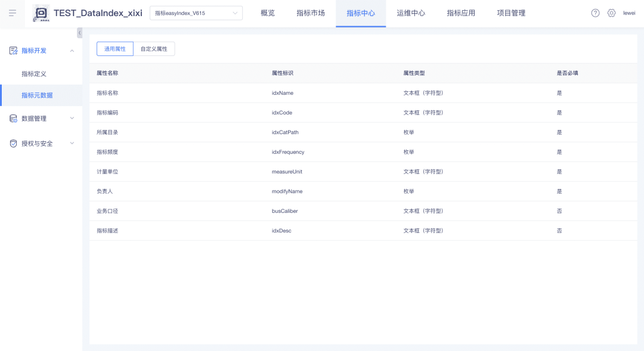The image size is (644, 351).
Task: Expand the 数据管理 menu chevron
Action: click(x=72, y=118)
